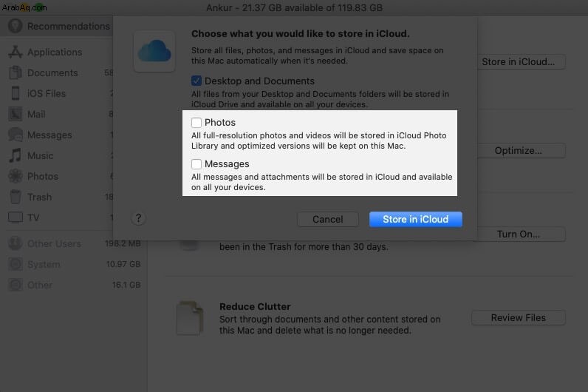Click the System gear icon
This screenshot has height=392, width=588.
click(16, 264)
